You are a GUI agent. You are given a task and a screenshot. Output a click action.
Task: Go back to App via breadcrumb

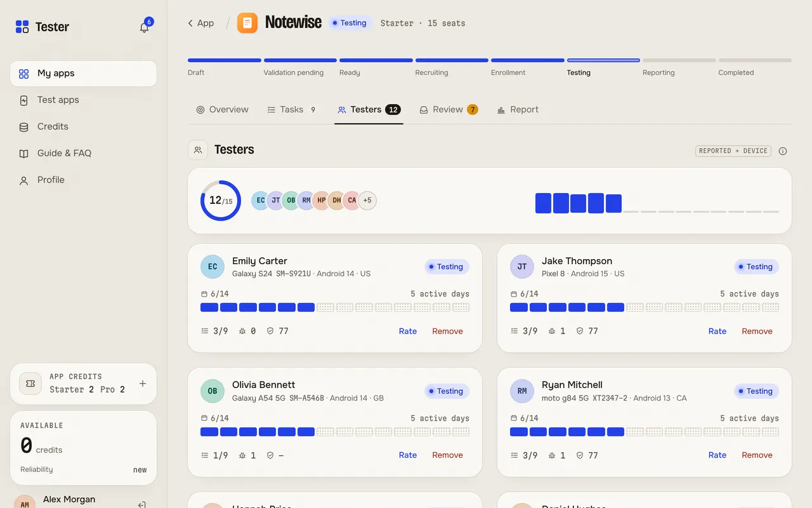click(x=200, y=23)
